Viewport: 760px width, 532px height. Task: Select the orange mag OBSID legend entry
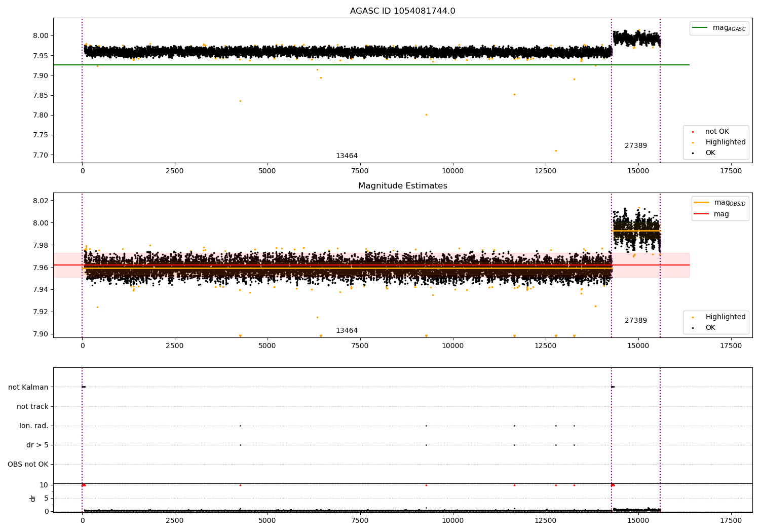click(720, 203)
